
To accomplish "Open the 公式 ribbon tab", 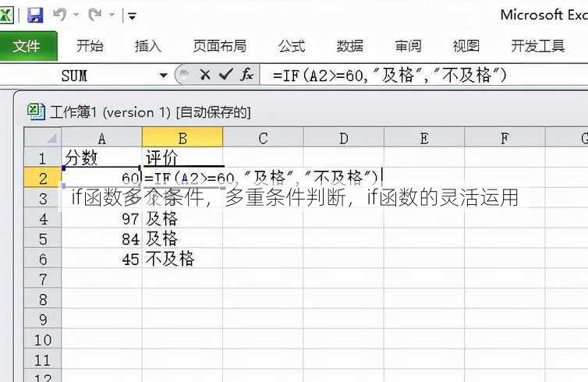I will (x=292, y=46).
